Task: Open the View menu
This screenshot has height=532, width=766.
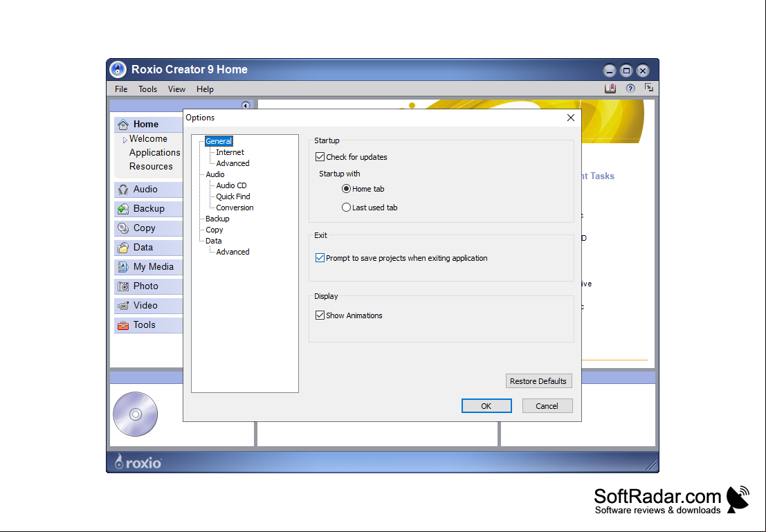Action: click(x=176, y=89)
